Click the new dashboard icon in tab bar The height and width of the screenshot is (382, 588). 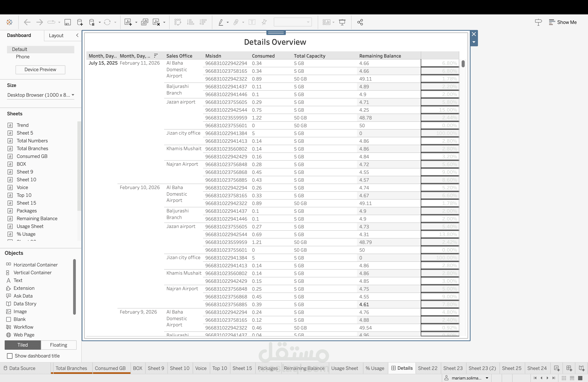(569, 368)
